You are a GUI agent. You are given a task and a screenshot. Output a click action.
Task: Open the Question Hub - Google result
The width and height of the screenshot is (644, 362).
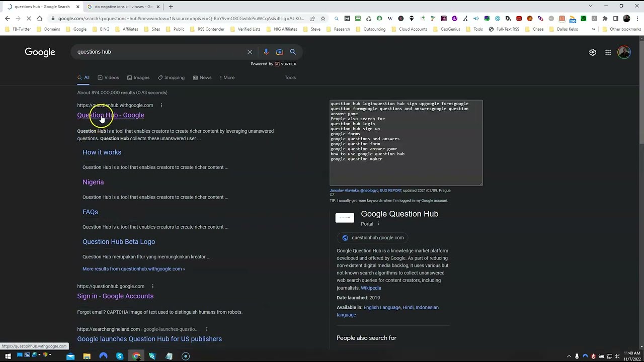pyautogui.click(x=111, y=115)
